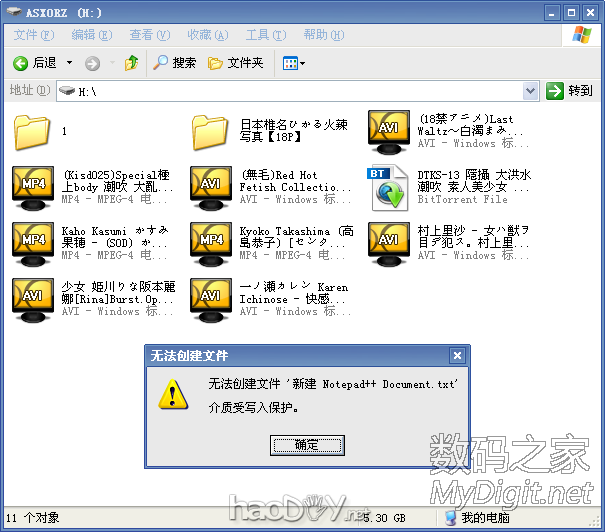Open the view mode dropdown in toolbar
The width and height of the screenshot is (605, 532).
tap(294, 63)
